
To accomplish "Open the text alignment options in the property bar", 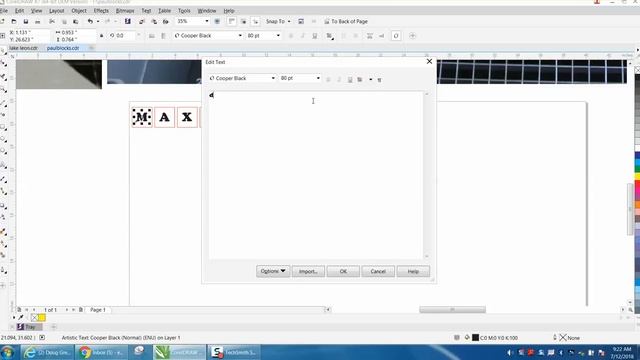I will (329, 36).
